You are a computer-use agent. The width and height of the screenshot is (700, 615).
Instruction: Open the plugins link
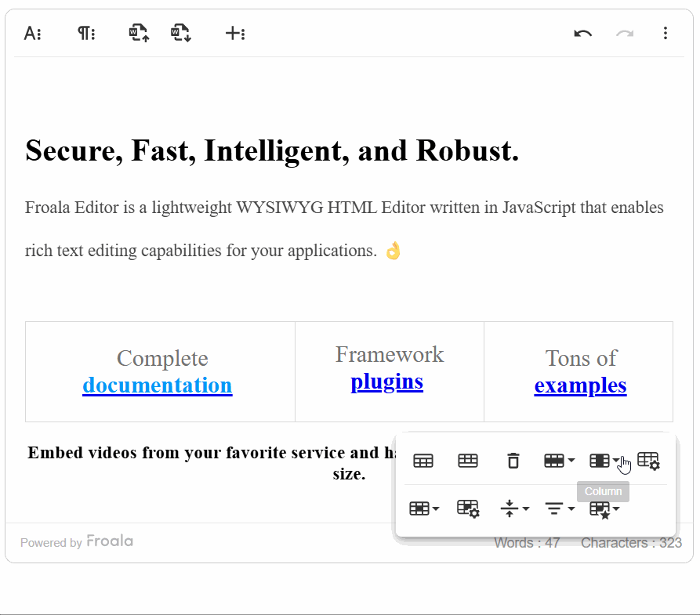coord(386,382)
